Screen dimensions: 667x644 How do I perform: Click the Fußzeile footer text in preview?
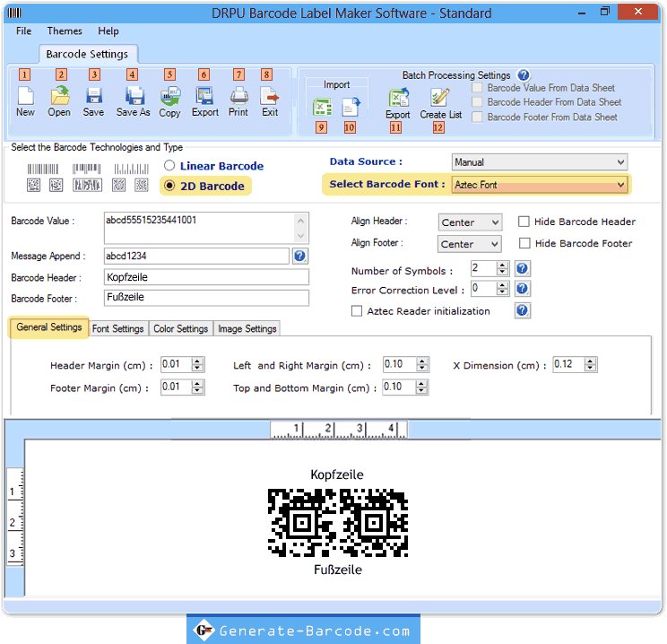point(338,570)
